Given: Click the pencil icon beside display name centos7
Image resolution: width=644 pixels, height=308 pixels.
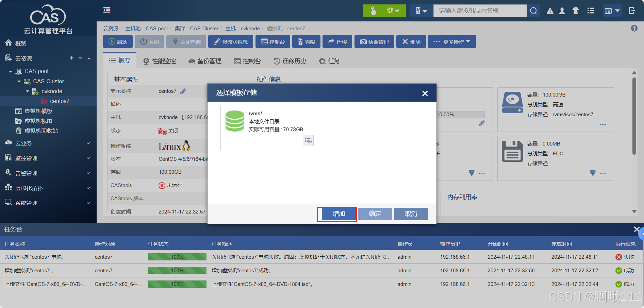Looking at the screenshot, I should pos(183,91).
